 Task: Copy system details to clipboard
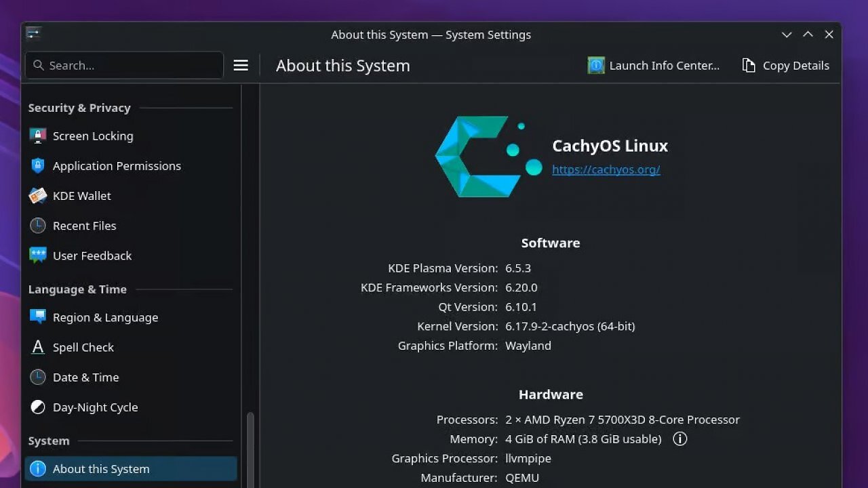coord(786,65)
